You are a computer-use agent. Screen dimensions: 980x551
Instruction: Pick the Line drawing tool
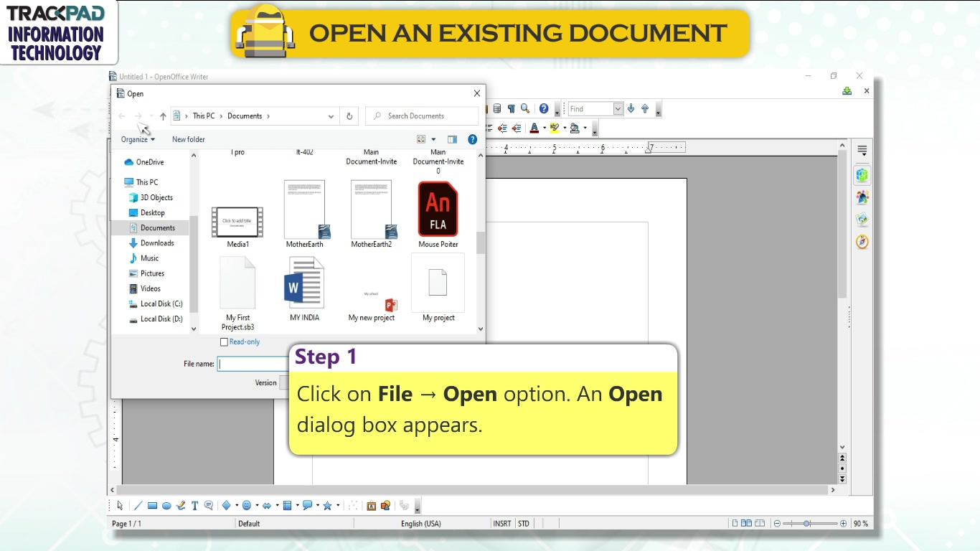click(138, 506)
